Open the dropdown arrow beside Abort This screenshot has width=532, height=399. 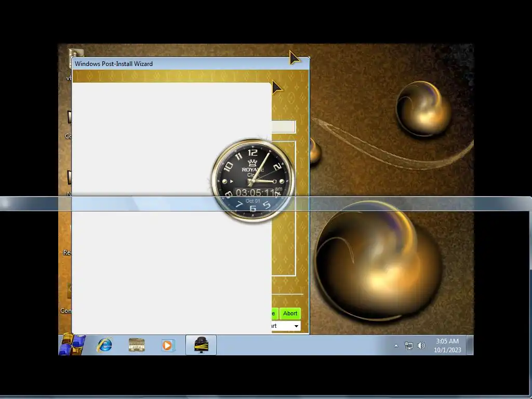coord(296,326)
